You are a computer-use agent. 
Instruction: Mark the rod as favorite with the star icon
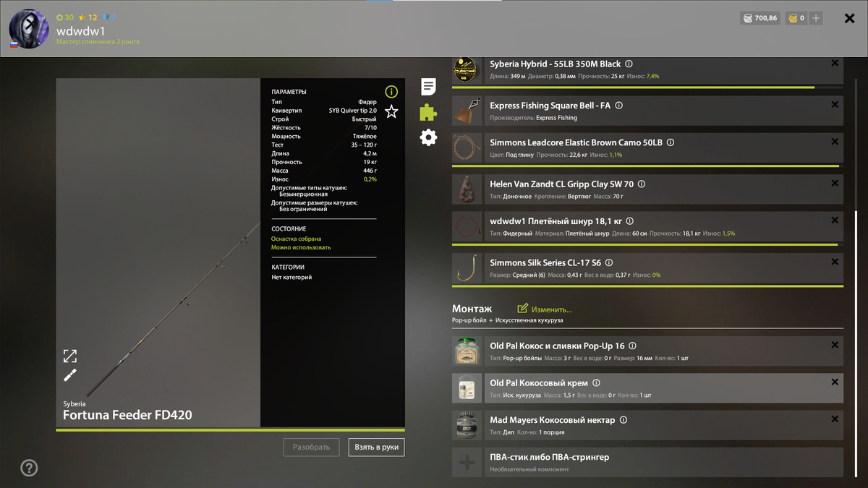(x=391, y=111)
